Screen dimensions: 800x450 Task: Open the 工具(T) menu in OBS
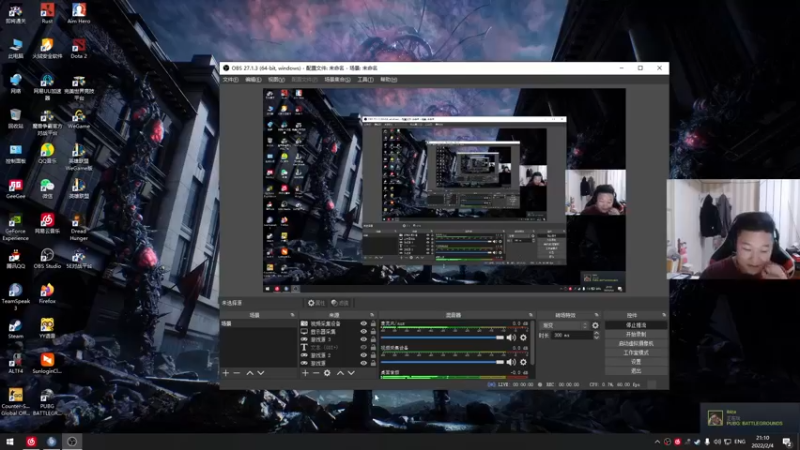365,80
